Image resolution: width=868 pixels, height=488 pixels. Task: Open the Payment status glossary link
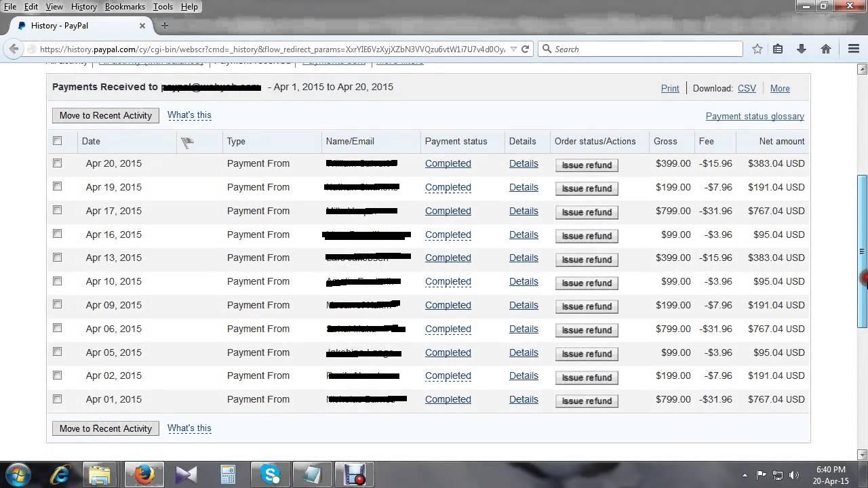click(x=755, y=117)
